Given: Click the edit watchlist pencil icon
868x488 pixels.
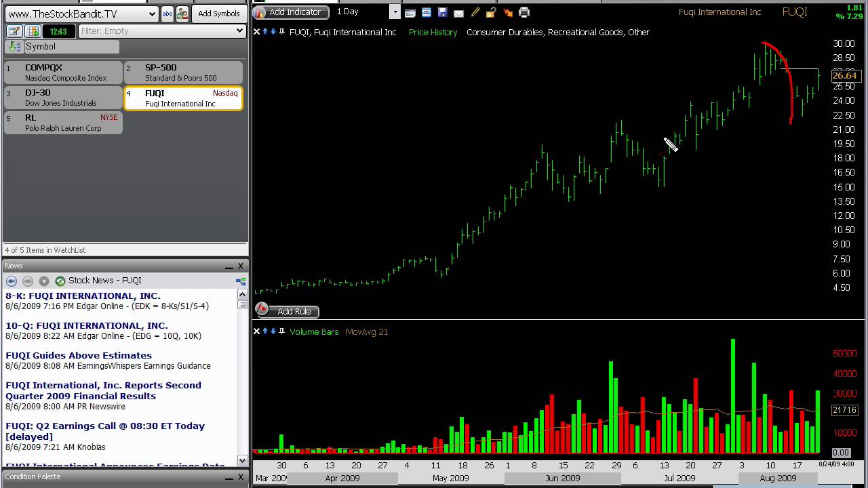Looking at the screenshot, I should 14,31.
